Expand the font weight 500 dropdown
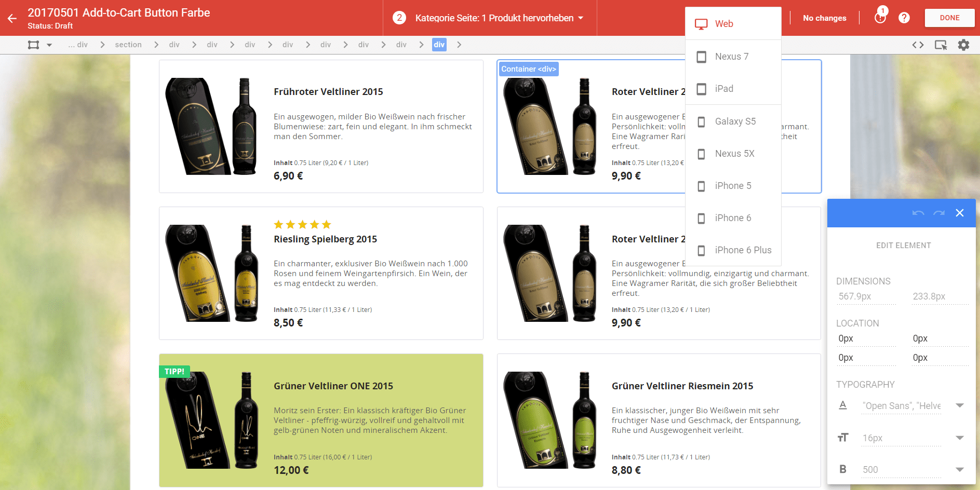 click(x=960, y=470)
